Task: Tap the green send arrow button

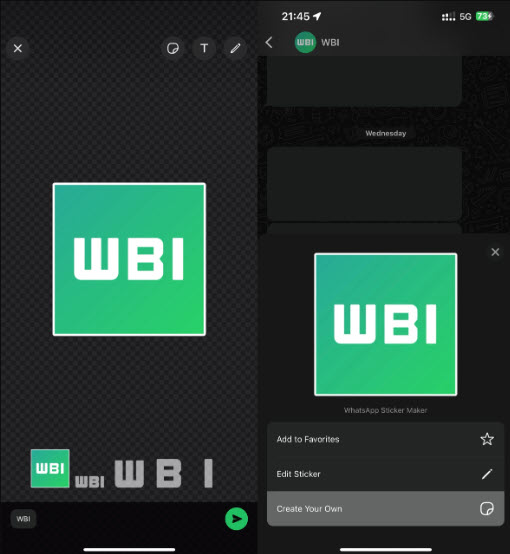Action: (236, 519)
